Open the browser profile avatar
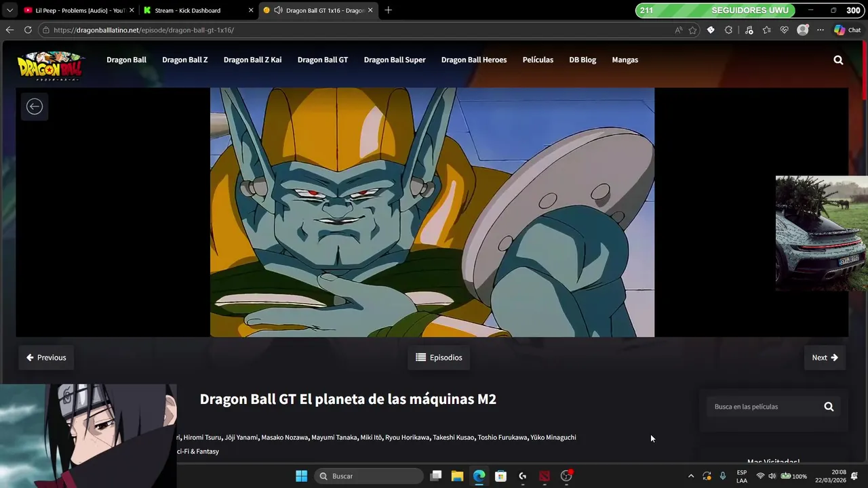Viewport: 868px width, 488px height. click(x=803, y=30)
